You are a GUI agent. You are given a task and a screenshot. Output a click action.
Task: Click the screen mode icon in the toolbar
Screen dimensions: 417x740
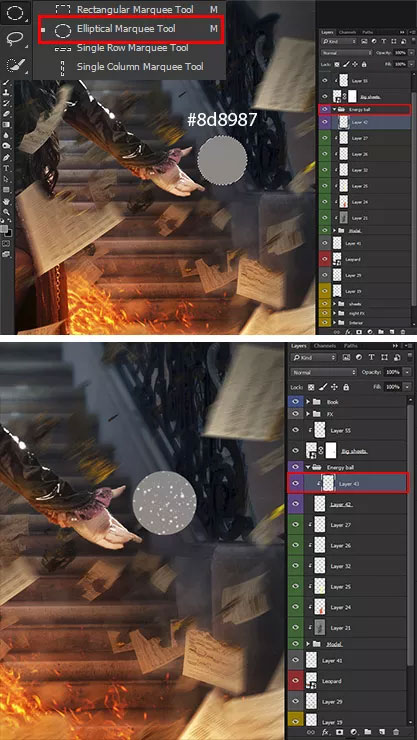[6, 254]
